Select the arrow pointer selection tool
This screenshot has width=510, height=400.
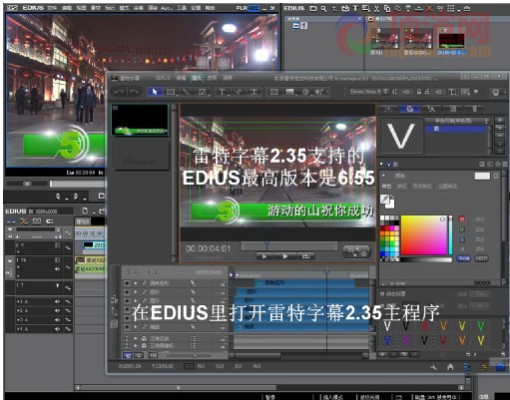154,92
